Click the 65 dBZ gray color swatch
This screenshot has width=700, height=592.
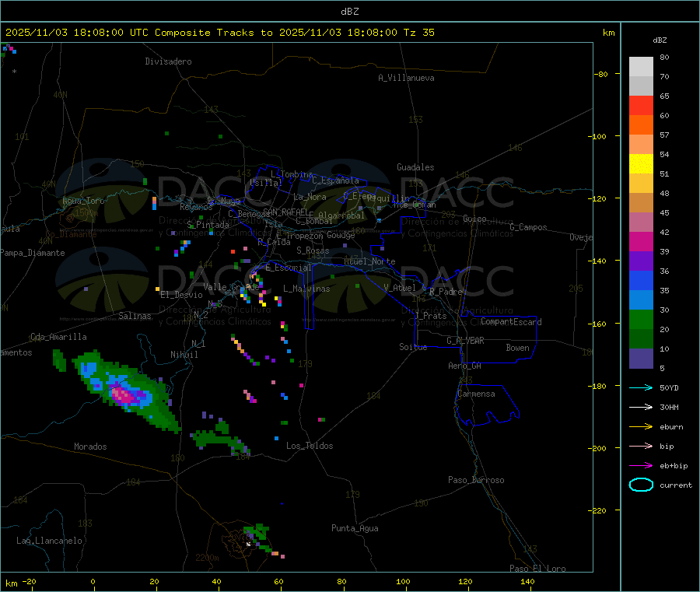tap(641, 86)
